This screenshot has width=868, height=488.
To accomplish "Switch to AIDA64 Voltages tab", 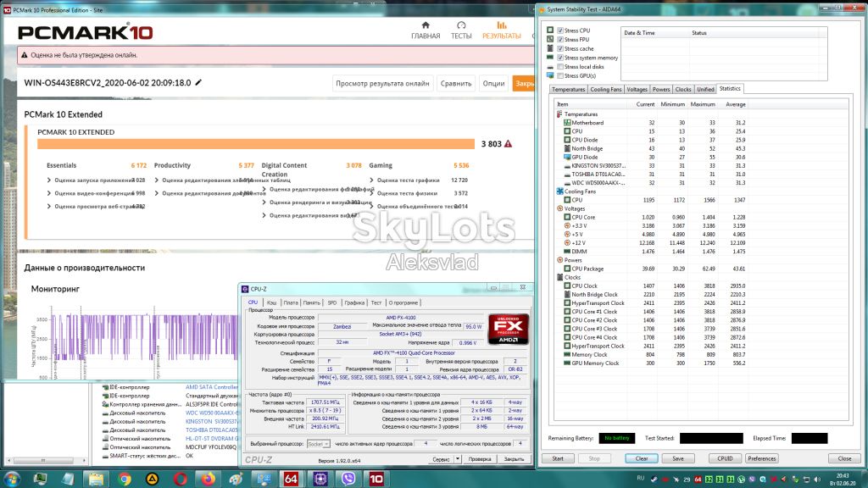I will point(637,90).
